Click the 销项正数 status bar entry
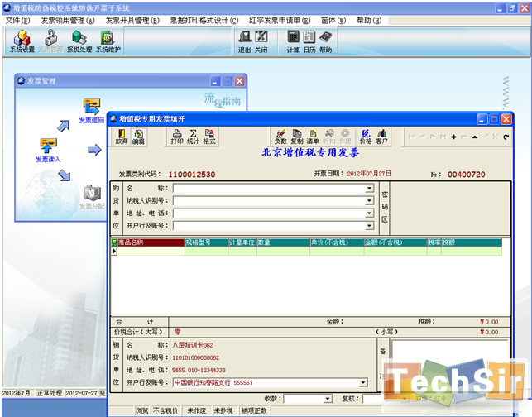Screen dimensions: 532x417 tap(254, 411)
